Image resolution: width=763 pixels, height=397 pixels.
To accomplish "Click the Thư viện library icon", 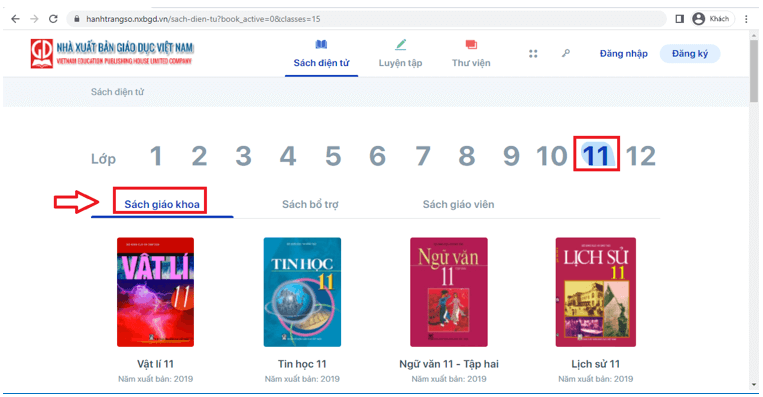I will (x=471, y=45).
